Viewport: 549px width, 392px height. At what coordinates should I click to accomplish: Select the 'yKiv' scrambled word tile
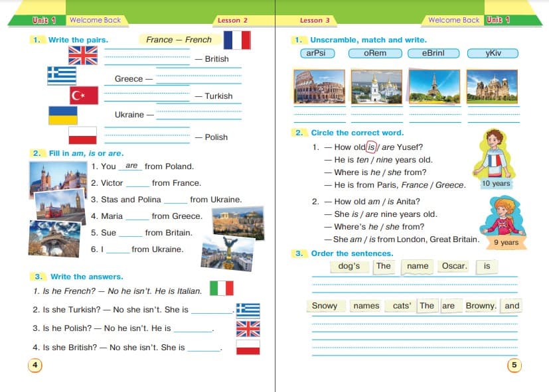tap(492, 53)
